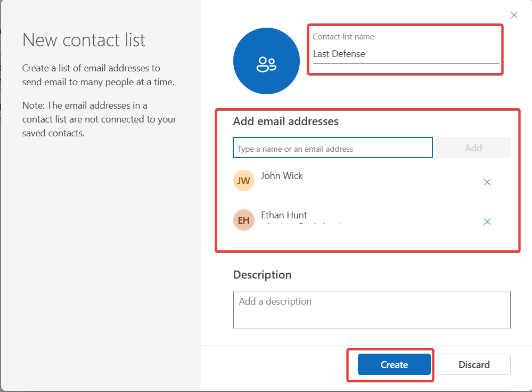The image size is (532, 392).
Task: Click into the Add a description box
Action: coord(372,309)
